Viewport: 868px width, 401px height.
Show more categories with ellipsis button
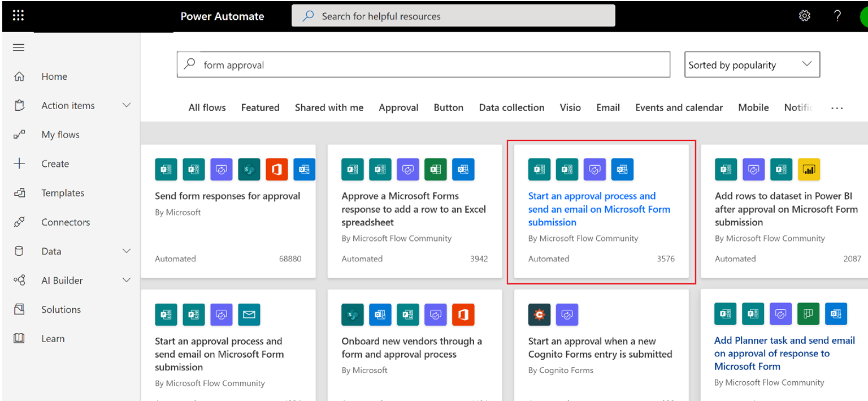837,107
